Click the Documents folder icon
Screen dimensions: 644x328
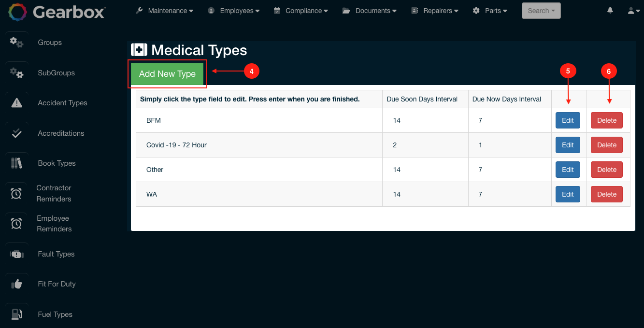(345, 11)
